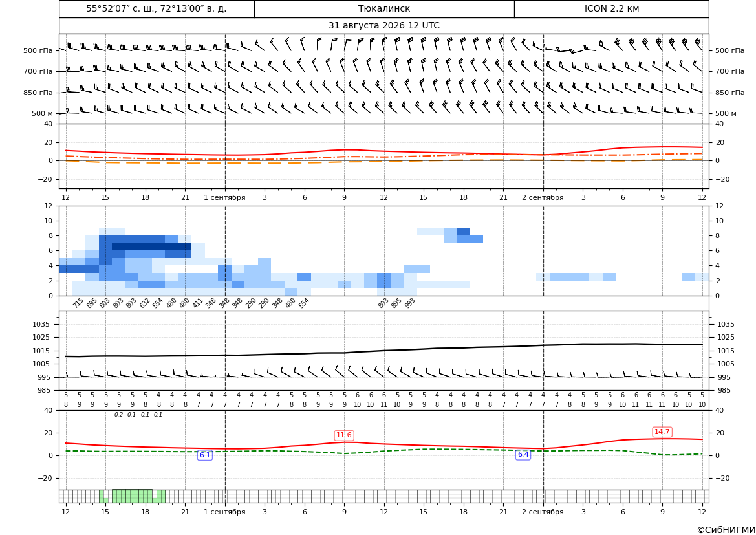Click the 2 сентября label on bottom axis
This screenshot has width=756, height=535.
tap(543, 512)
